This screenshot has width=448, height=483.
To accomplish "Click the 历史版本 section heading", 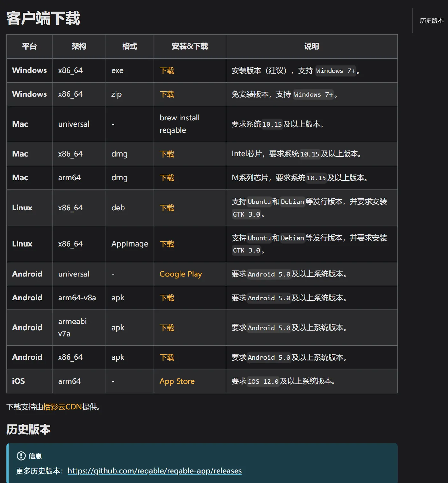I will 28,430.
